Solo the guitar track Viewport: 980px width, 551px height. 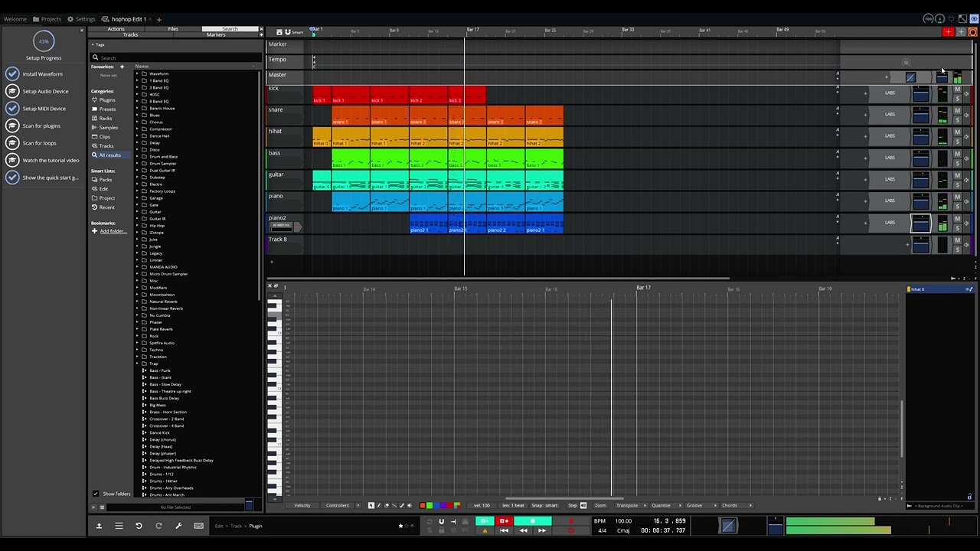pyautogui.click(x=957, y=184)
